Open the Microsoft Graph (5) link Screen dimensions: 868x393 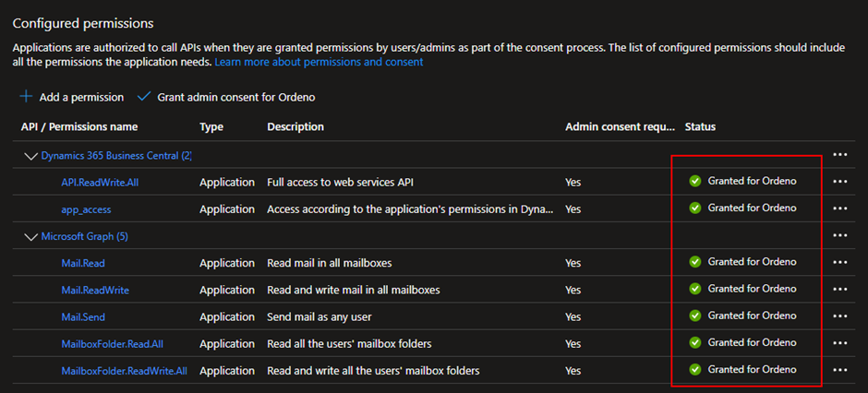coord(85,236)
